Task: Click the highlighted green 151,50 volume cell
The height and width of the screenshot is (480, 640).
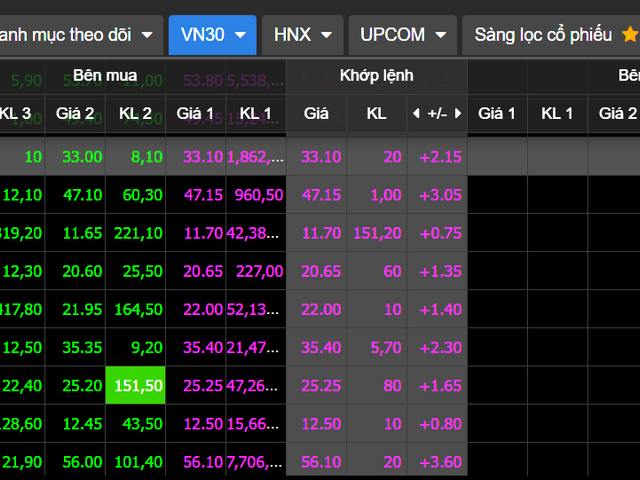Action: coord(135,385)
